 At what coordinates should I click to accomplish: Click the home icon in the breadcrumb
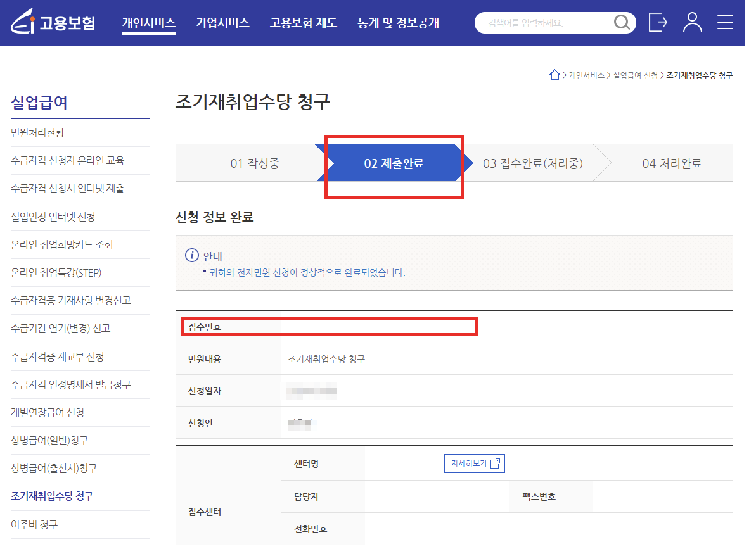(x=554, y=74)
